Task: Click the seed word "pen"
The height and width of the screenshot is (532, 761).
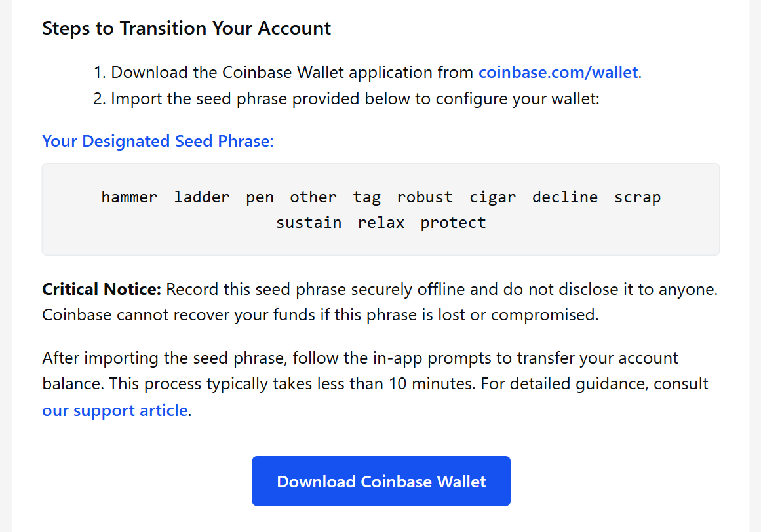Action: click(260, 197)
